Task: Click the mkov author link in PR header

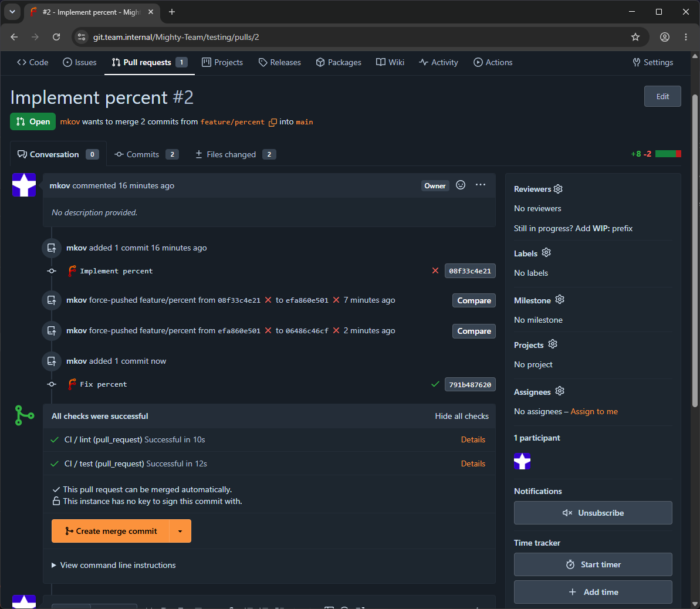Action: [70, 122]
